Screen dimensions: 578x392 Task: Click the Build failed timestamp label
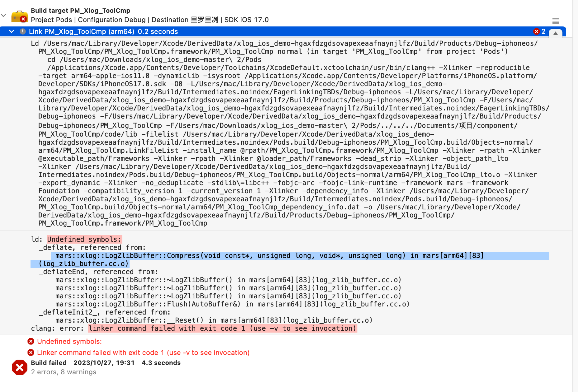pos(104,362)
